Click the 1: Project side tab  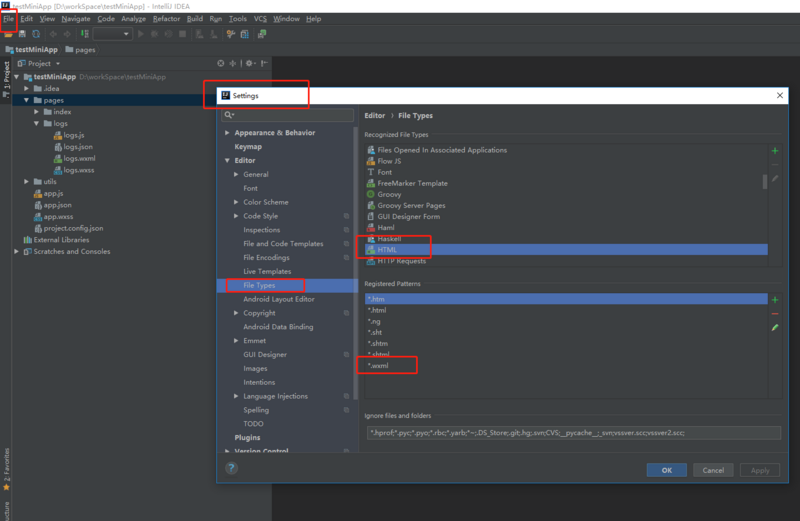tap(7, 81)
